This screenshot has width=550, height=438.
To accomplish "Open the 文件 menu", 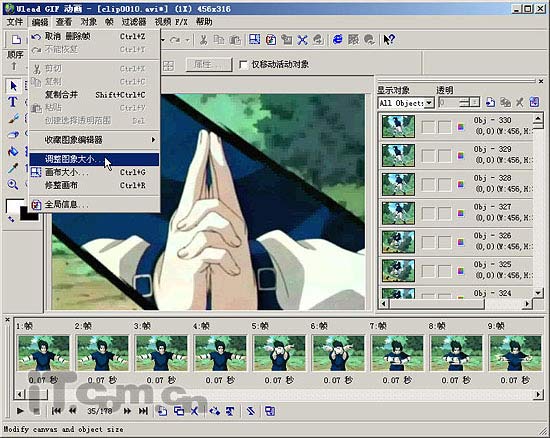I will (x=15, y=22).
